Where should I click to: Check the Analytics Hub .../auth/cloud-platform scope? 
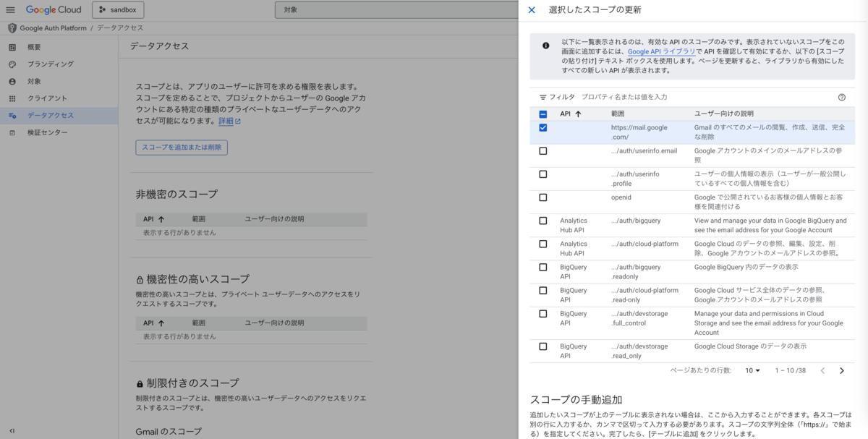543,244
